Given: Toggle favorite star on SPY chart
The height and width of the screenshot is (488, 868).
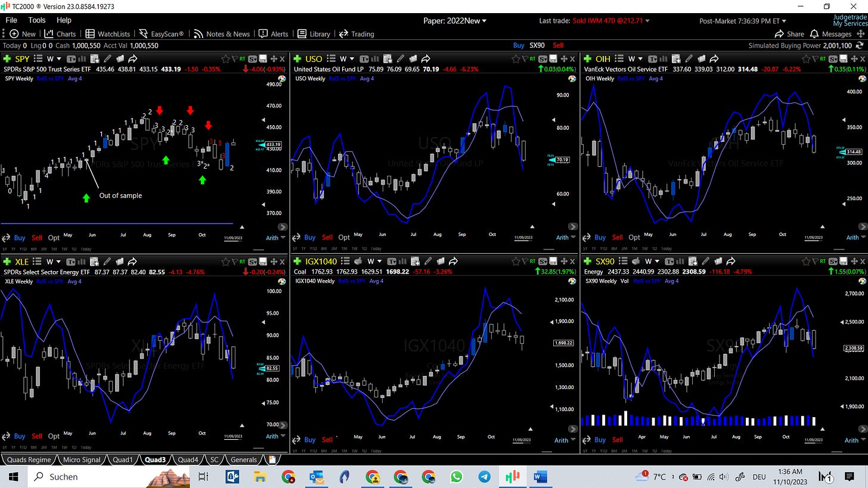Looking at the screenshot, I should (x=225, y=58).
